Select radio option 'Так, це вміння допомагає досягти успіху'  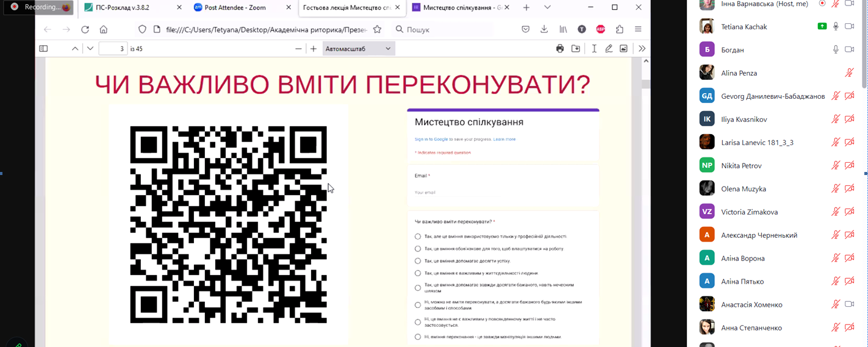[x=418, y=261]
